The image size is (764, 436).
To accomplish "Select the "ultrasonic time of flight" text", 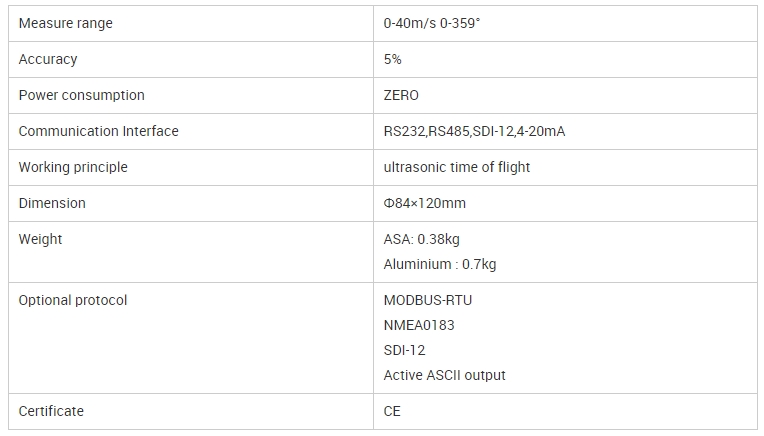I will pos(457,167).
